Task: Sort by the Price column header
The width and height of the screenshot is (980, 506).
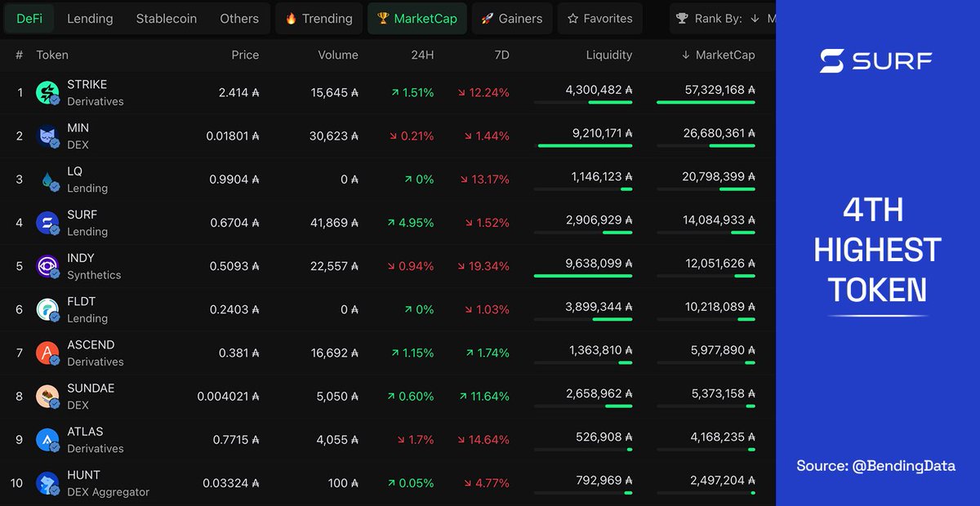Action: pyautogui.click(x=245, y=55)
